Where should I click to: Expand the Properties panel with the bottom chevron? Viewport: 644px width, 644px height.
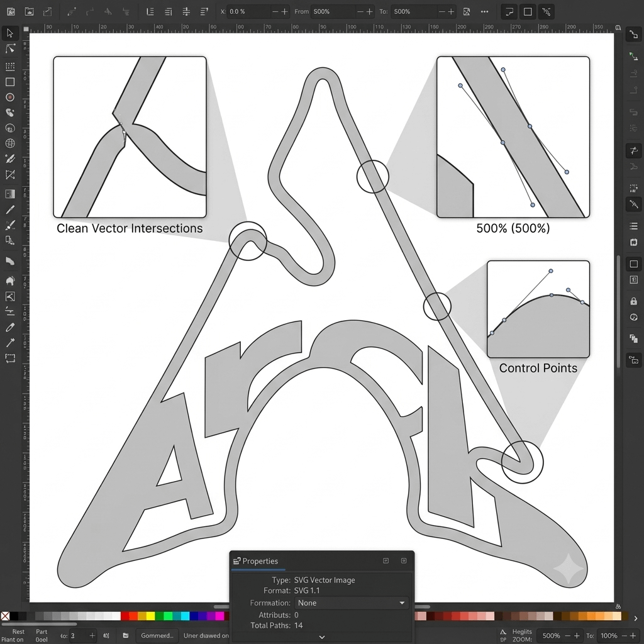tap(322, 637)
